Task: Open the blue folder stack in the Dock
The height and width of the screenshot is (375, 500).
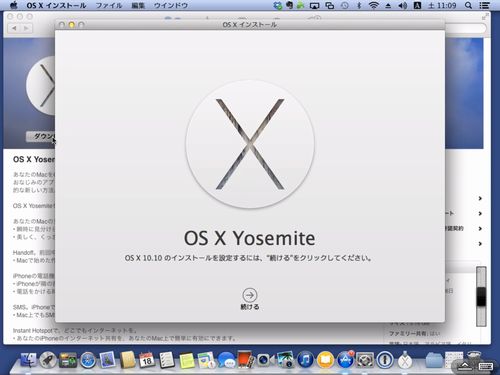Action: pos(434,360)
